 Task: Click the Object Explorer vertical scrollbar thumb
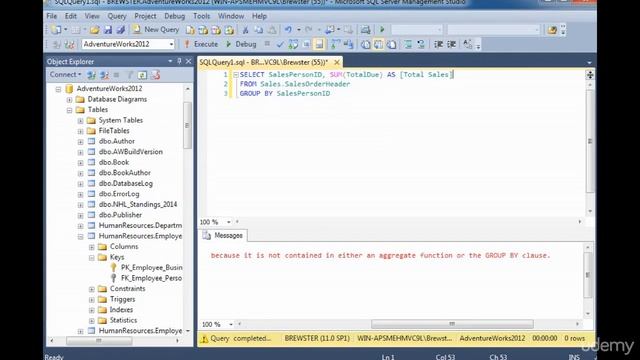(x=187, y=125)
